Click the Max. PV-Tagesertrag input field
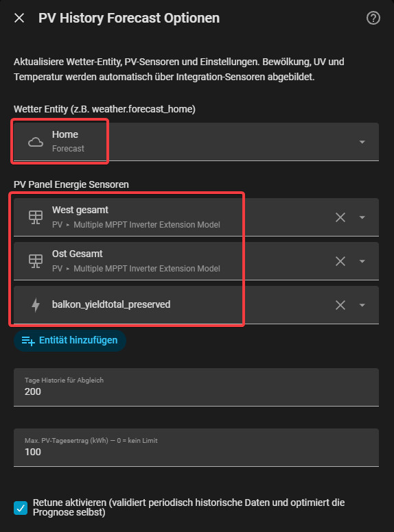This screenshot has width=394, height=532. pyautogui.click(x=196, y=448)
